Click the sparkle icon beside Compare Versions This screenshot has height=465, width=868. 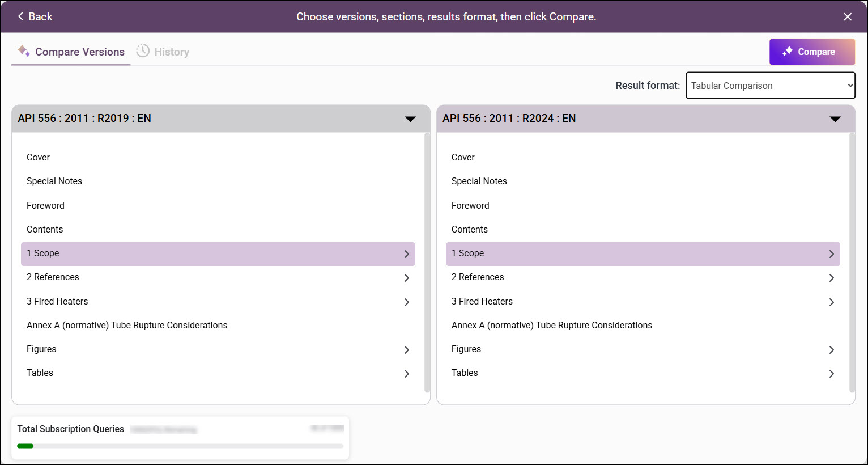point(23,51)
